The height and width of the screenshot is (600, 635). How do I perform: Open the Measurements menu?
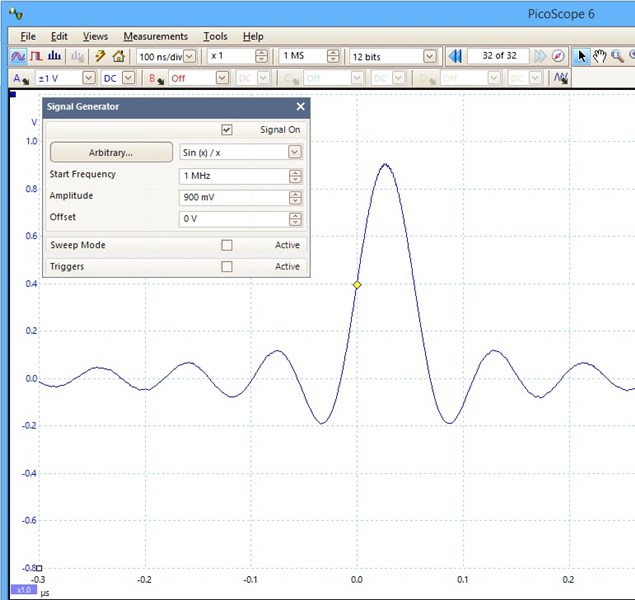coord(156,36)
